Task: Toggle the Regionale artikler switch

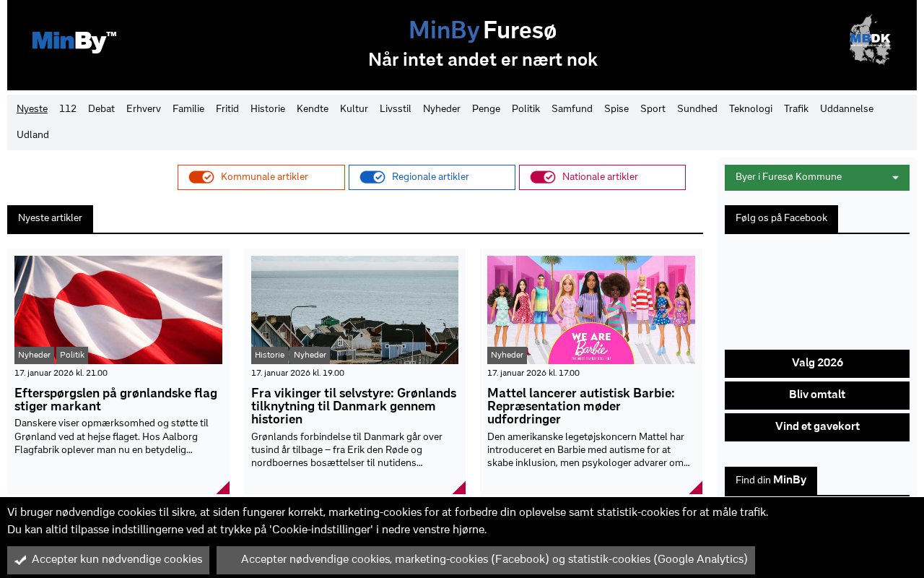Action: [x=372, y=177]
